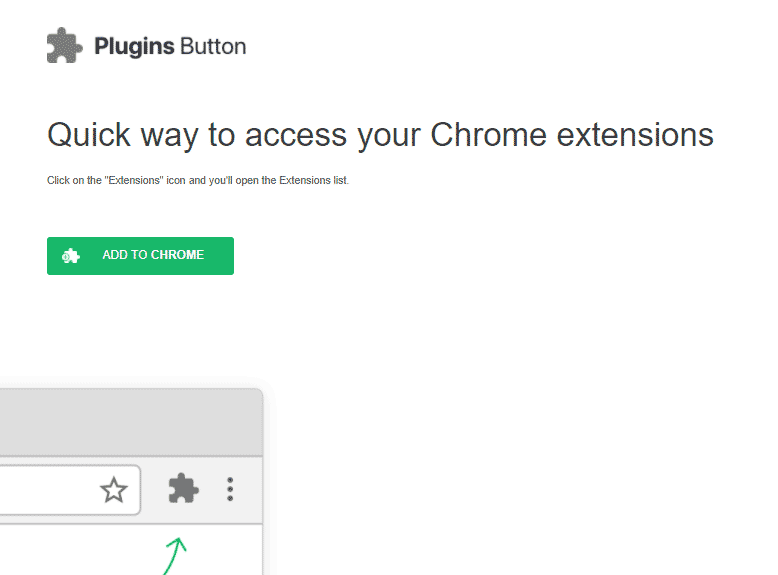Click the puzzle icon inside green button
The width and height of the screenshot is (778, 575).
[x=70, y=256]
